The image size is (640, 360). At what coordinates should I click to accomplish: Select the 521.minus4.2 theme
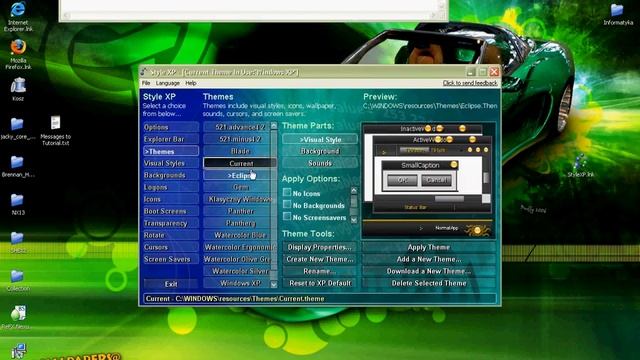[237, 139]
